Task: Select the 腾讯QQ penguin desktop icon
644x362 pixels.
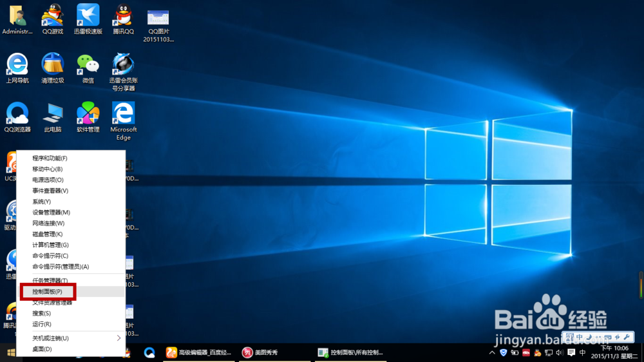Action: tap(123, 19)
